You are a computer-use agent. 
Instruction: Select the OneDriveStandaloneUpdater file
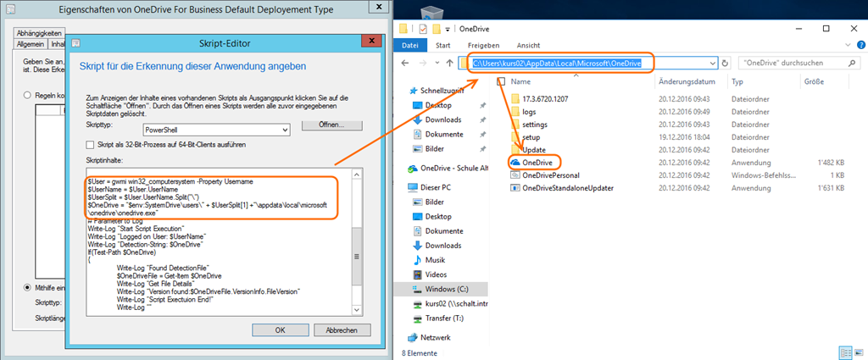[567, 187]
